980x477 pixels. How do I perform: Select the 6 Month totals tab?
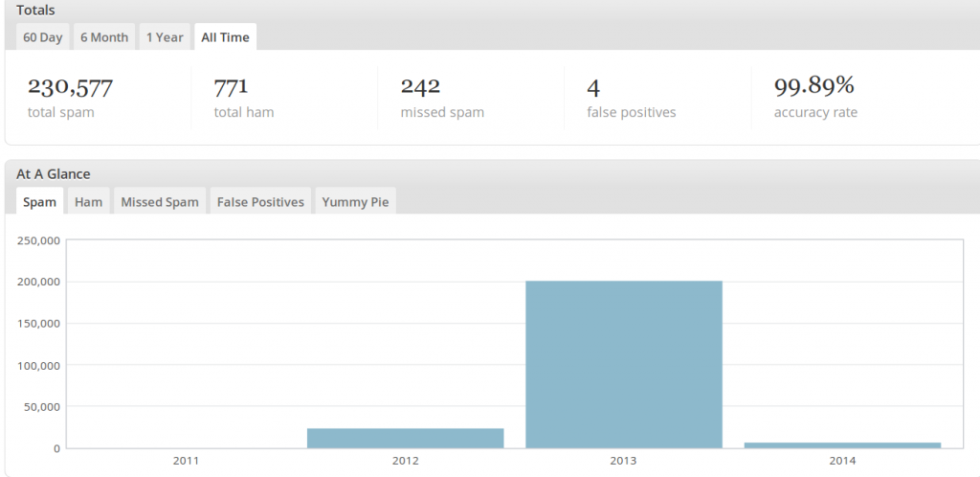(104, 37)
